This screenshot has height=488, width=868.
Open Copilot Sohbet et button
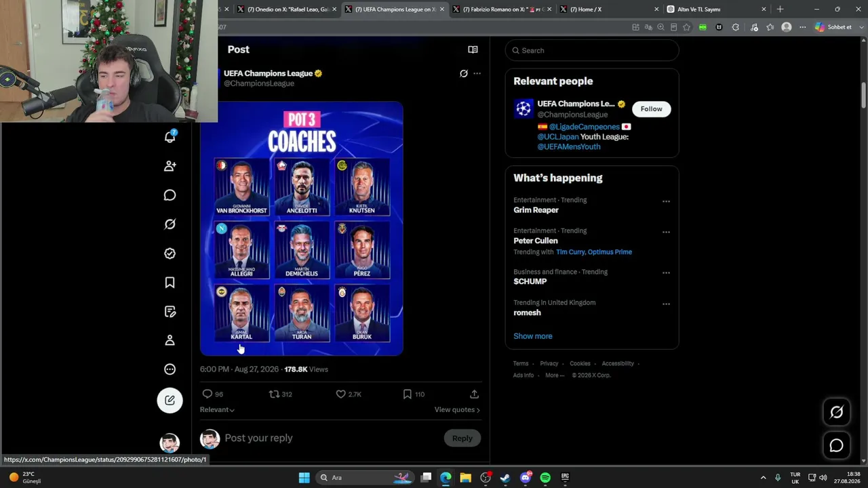click(833, 27)
